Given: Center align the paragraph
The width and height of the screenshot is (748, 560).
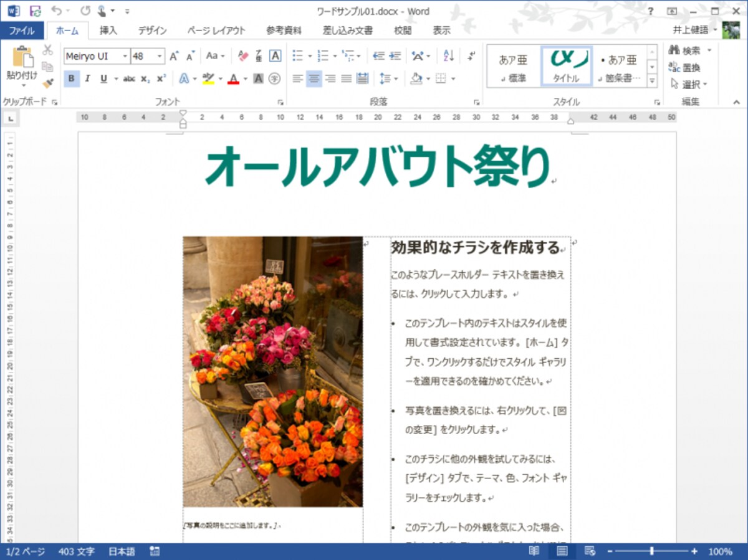Looking at the screenshot, I should [314, 78].
